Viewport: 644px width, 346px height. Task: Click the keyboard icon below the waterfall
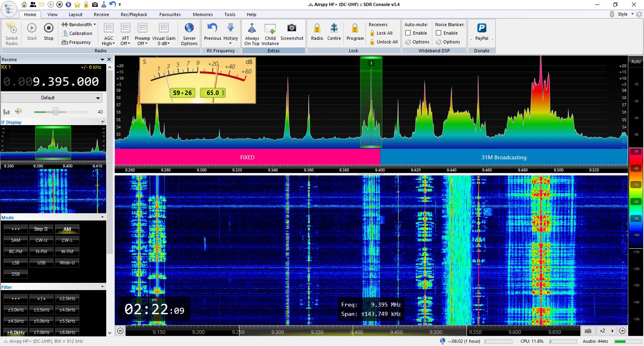tap(588, 331)
